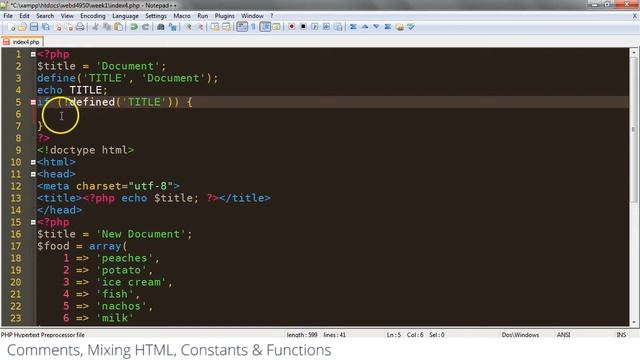Close document with menu bar X

635,16
